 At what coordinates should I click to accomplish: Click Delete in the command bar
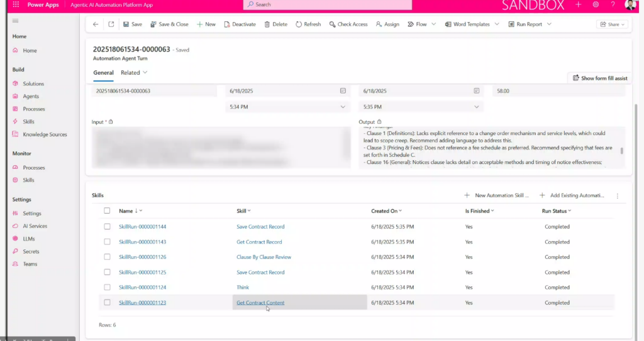[275, 24]
